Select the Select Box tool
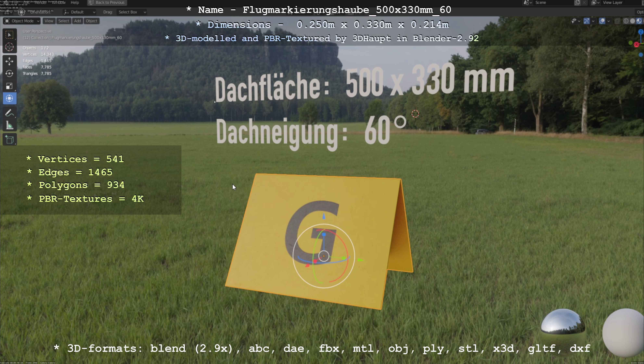The image size is (644, 364). (9, 35)
